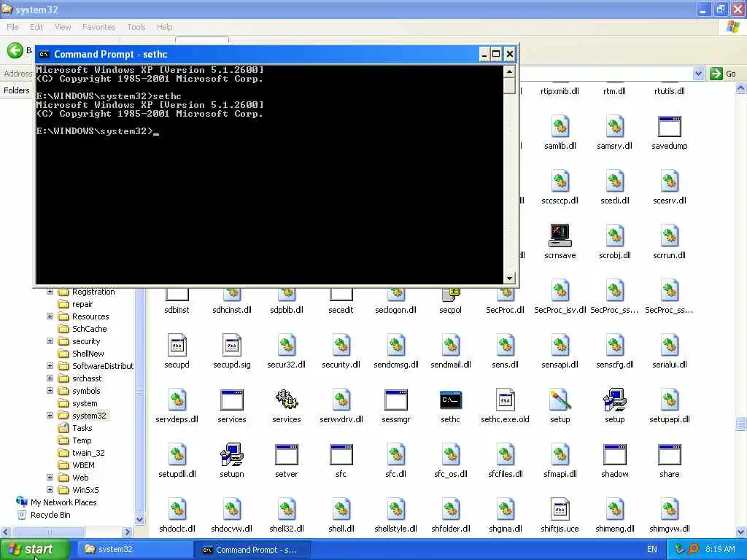Select the setupapi.dll file icon
Screen dimensions: 747x560
tap(670, 400)
